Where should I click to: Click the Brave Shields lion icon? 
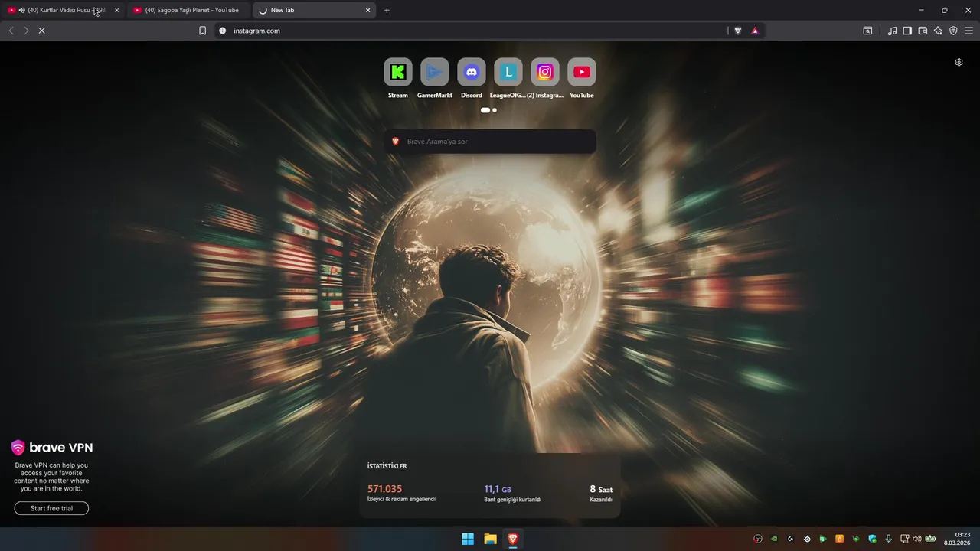pos(738,31)
